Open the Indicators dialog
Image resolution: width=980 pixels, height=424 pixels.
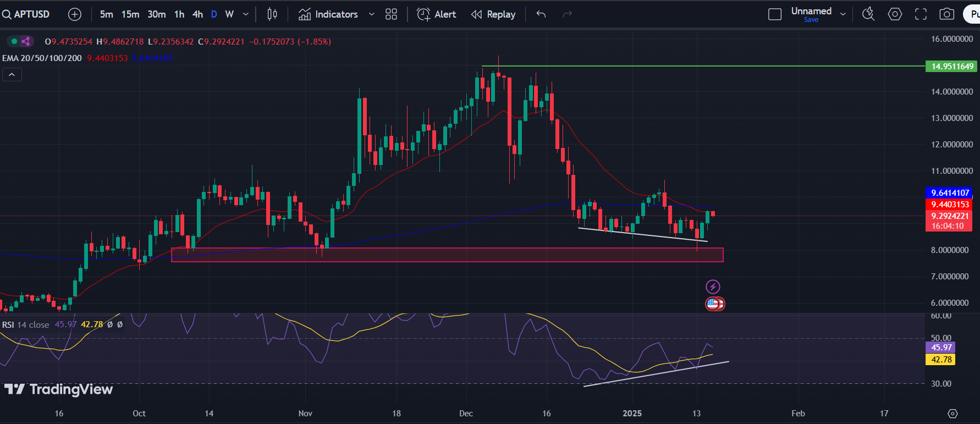point(328,14)
